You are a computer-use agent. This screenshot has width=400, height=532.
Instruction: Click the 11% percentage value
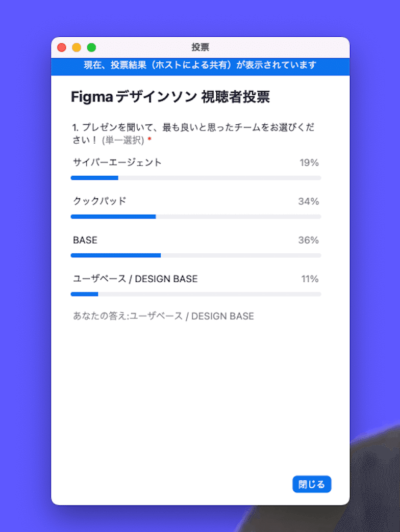click(310, 279)
